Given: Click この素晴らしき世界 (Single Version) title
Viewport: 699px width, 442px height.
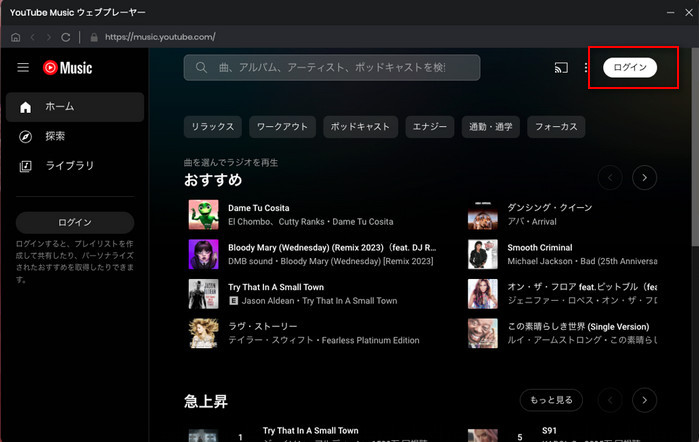Looking at the screenshot, I should (578, 326).
